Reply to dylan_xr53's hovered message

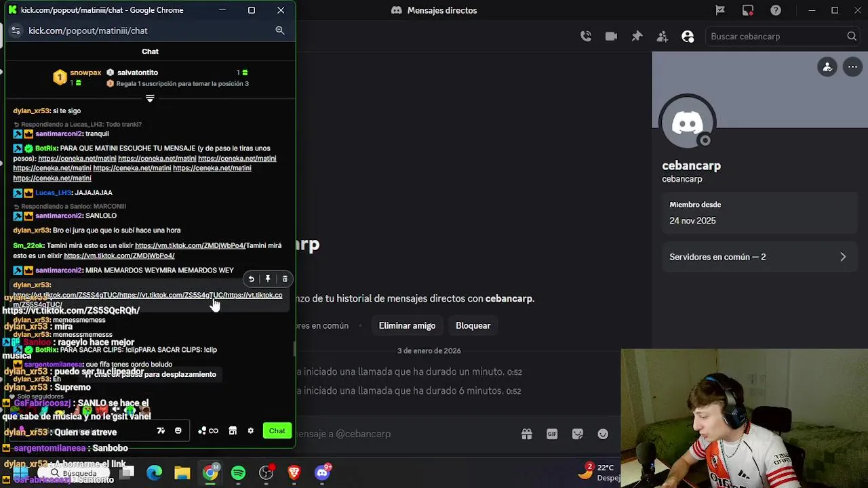coord(252,279)
